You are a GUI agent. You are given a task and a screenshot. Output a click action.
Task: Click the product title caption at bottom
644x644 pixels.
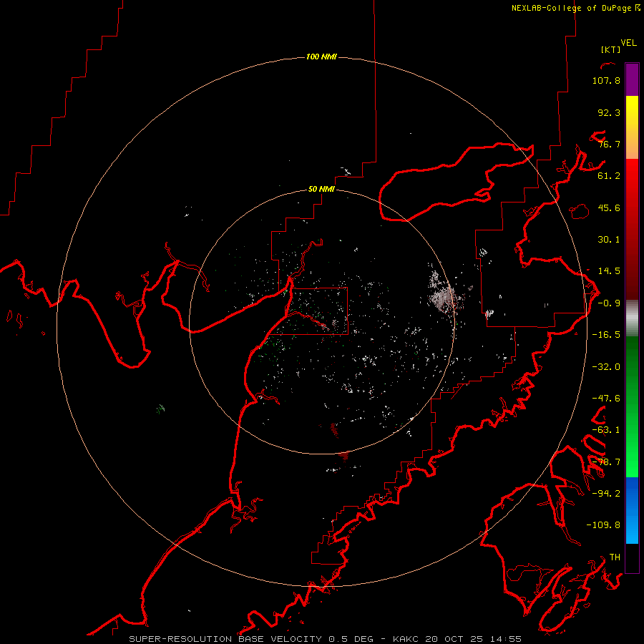(326, 639)
